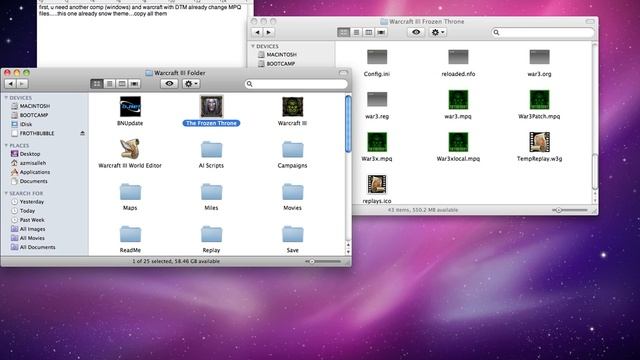This screenshot has height=360, width=640.
Task: Select the replays.ico file
Action: point(377,184)
